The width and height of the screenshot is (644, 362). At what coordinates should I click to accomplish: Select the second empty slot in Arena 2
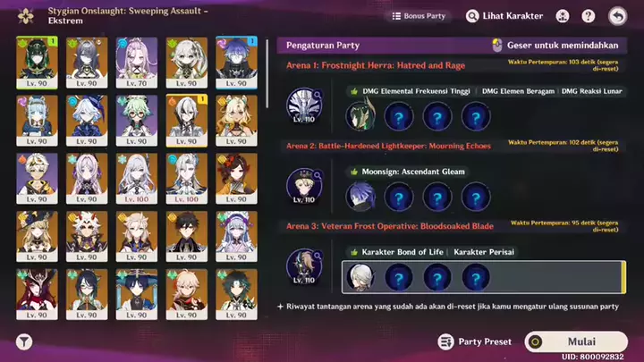pyautogui.click(x=437, y=198)
